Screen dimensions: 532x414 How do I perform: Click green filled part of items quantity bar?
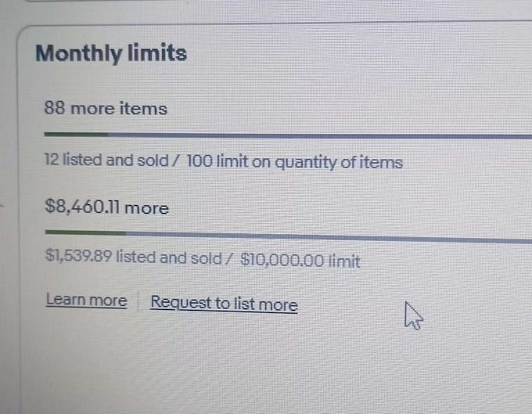[76, 135]
